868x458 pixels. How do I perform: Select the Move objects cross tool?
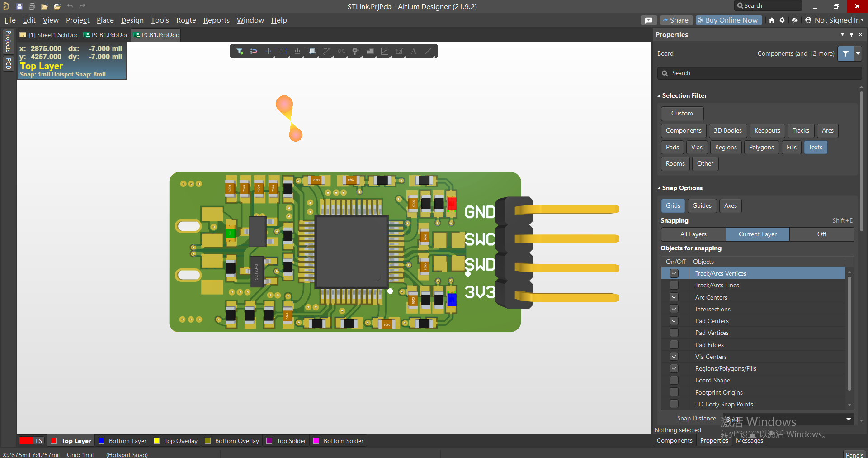pyautogui.click(x=268, y=52)
